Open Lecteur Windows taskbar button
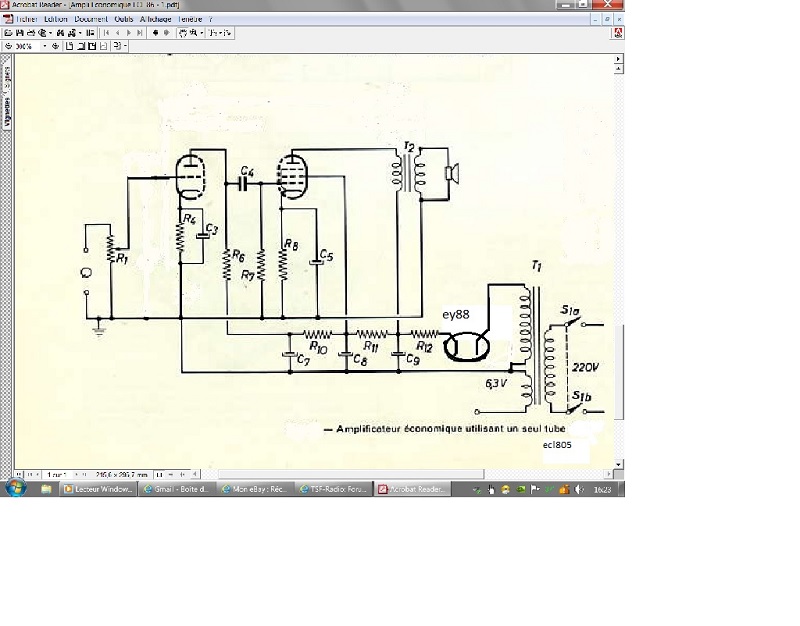This screenshot has width=800, height=626. point(99,489)
